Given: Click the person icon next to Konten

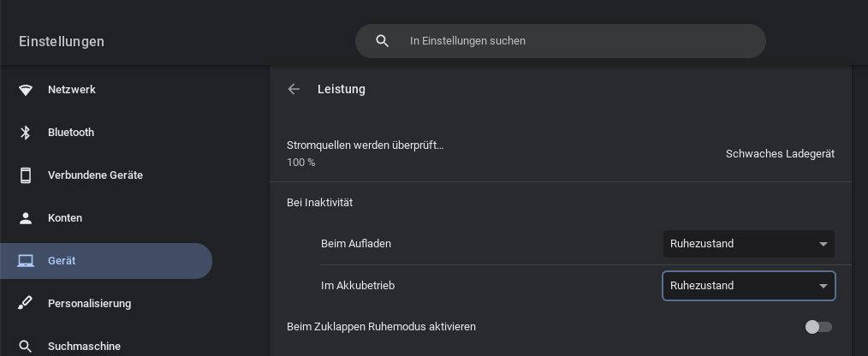Looking at the screenshot, I should 26,218.
